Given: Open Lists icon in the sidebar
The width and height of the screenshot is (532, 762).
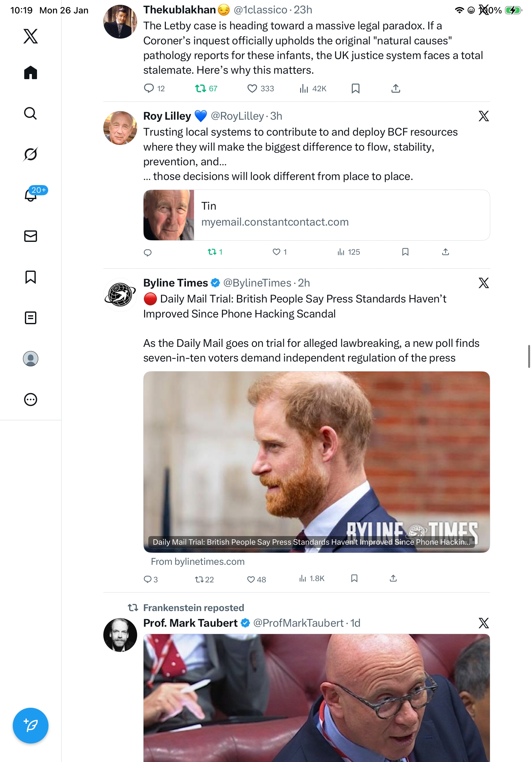Looking at the screenshot, I should point(31,317).
